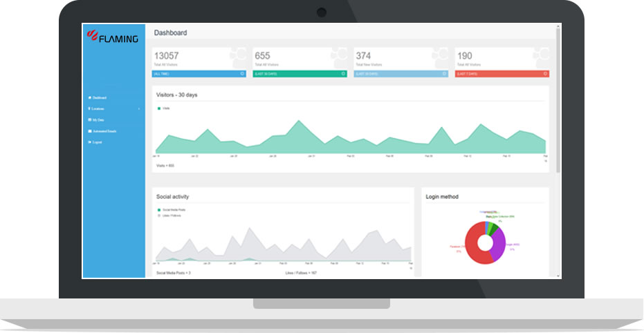
Task: Toggle the Likes / Follows legend entry
Action: pyautogui.click(x=169, y=216)
